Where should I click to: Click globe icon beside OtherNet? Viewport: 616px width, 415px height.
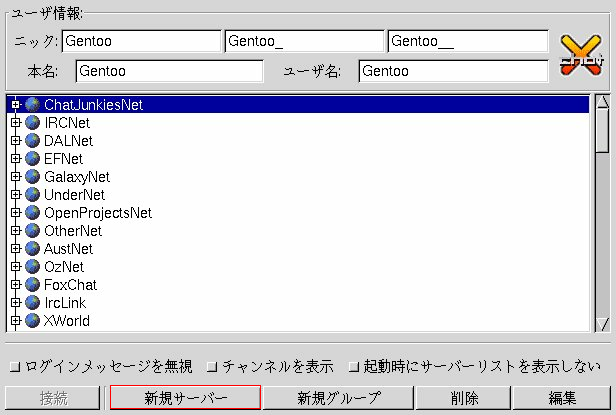33,231
